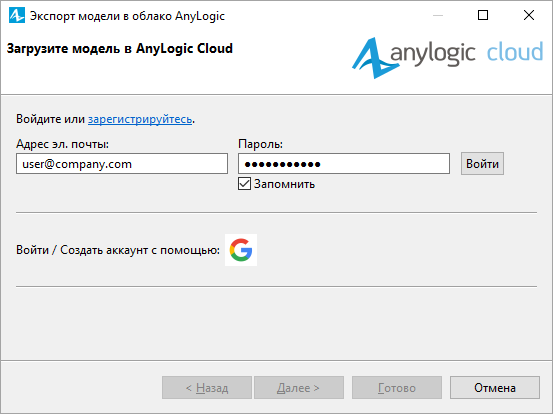Click the AnyLogic icon in the title bar

point(17,16)
